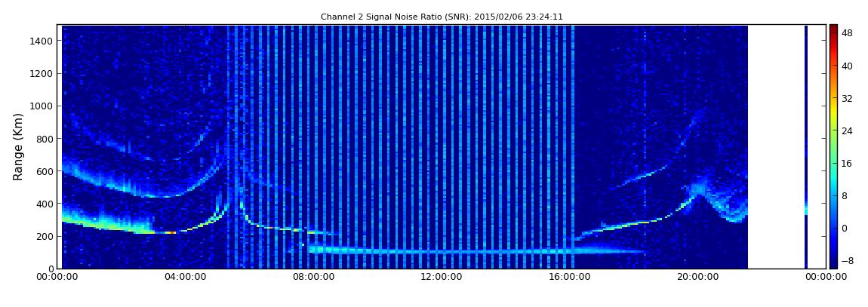Click the 'Range (Km)' y-axis label
The image size is (868, 307).
pos(18,146)
